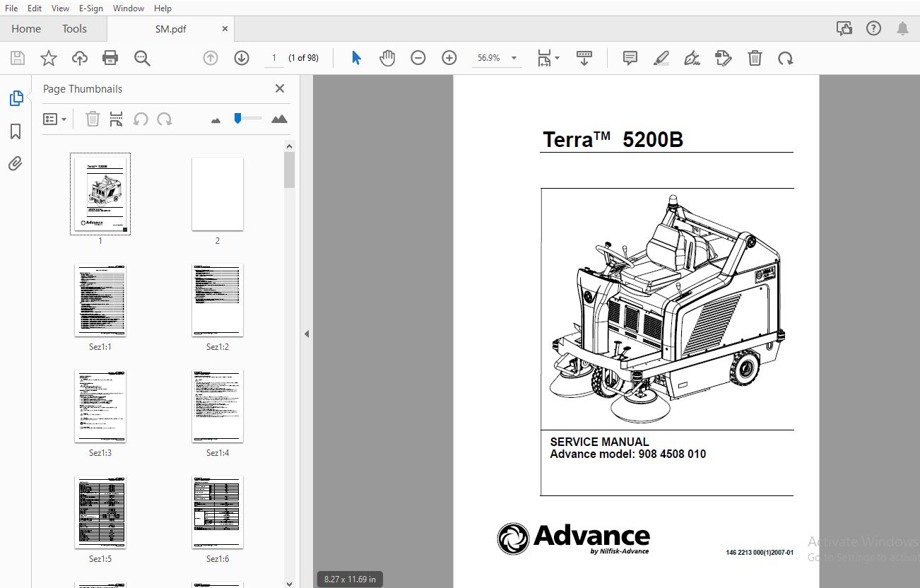Open the View menu
The image size is (920, 588).
[x=61, y=8]
